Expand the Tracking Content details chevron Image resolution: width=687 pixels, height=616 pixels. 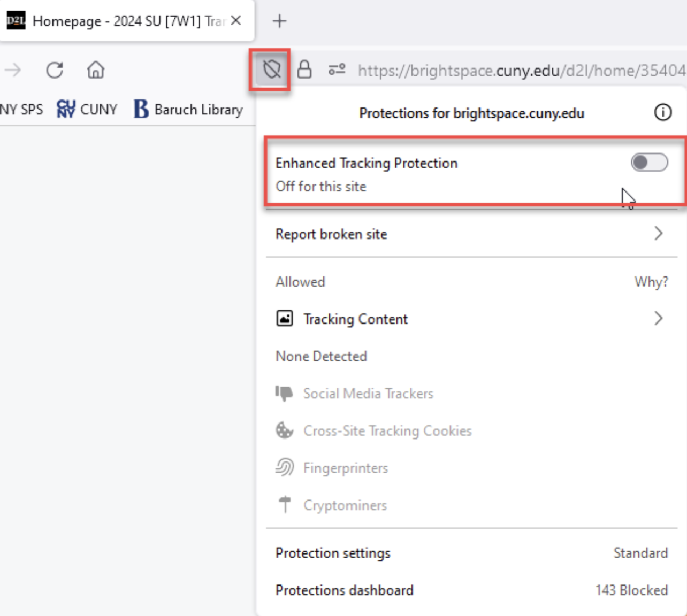pos(659,318)
